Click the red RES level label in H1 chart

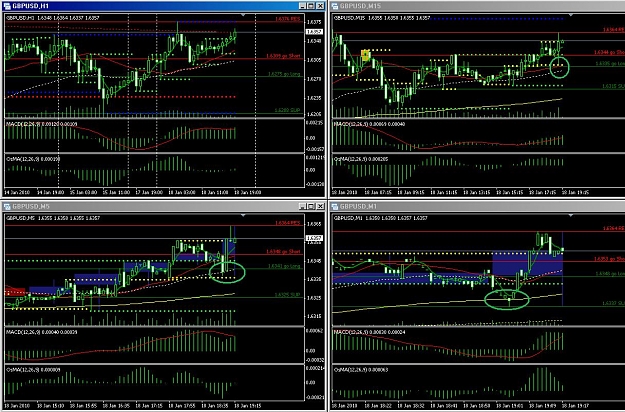point(288,19)
